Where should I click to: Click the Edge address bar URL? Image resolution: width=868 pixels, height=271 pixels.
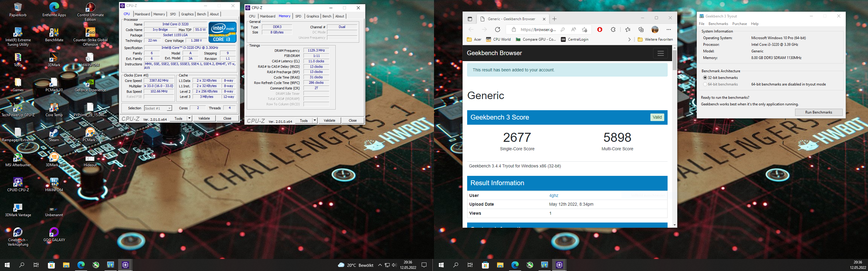(538, 30)
